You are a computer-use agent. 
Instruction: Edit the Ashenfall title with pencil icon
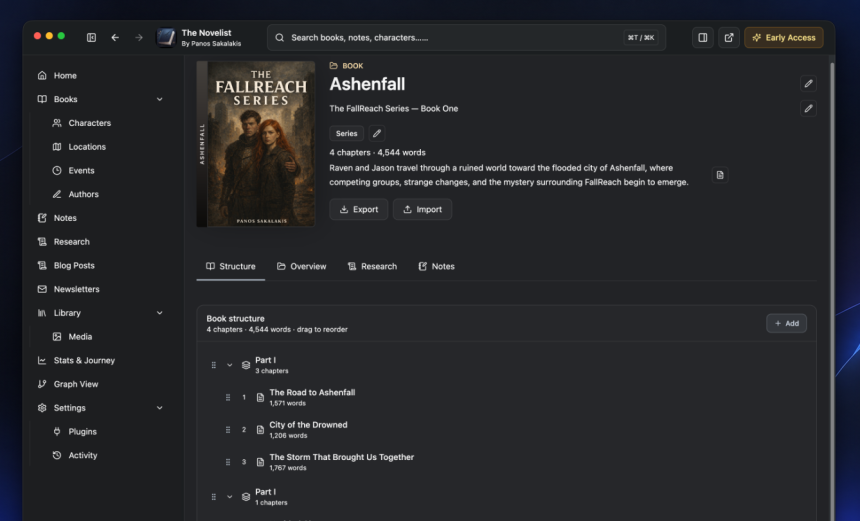[x=808, y=83]
